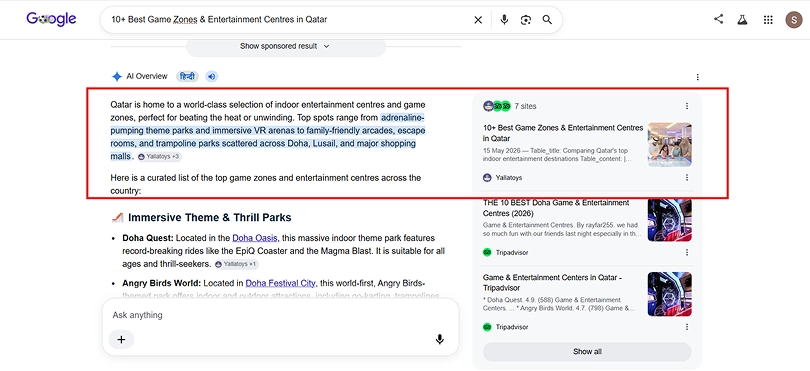Open the Doha Festival City link

click(280, 283)
